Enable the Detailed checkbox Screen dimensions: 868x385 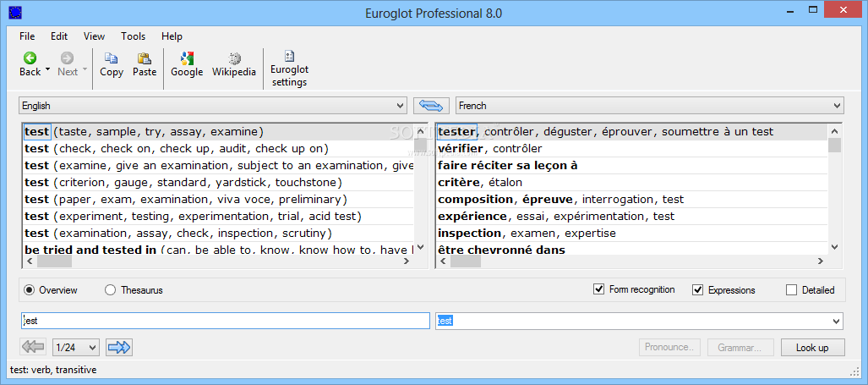point(791,289)
